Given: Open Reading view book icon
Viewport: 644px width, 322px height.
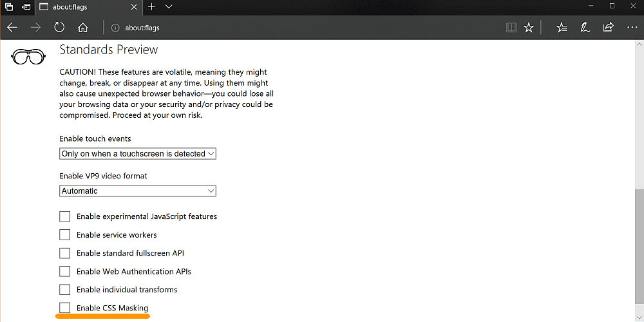Looking at the screenshot, I should point(511,28).
